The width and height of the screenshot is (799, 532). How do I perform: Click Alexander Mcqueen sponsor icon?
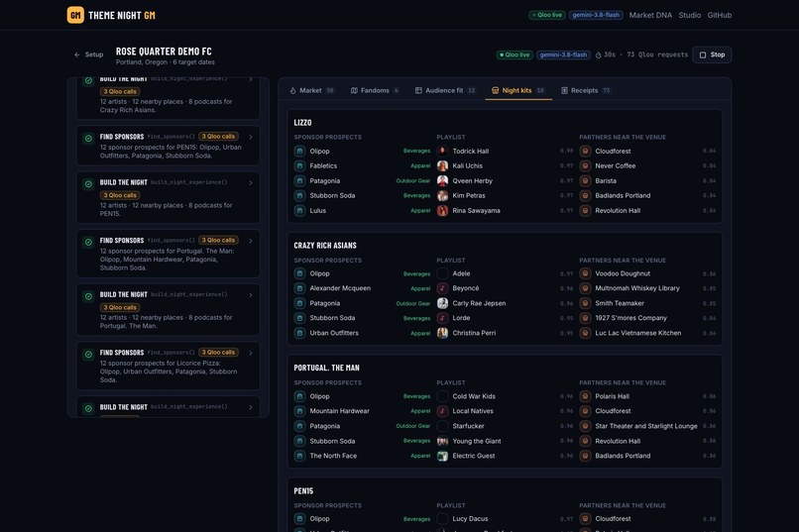click(299, 288)
